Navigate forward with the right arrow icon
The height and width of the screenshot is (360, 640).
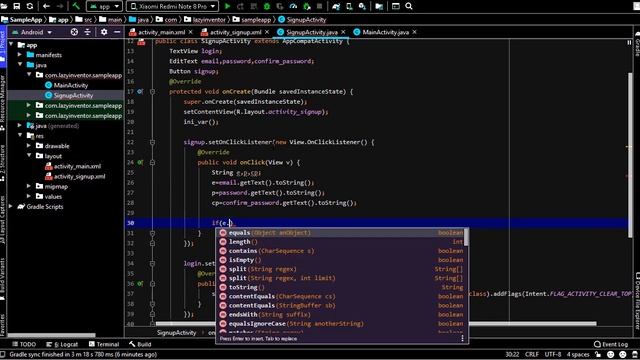pos(60,6)
